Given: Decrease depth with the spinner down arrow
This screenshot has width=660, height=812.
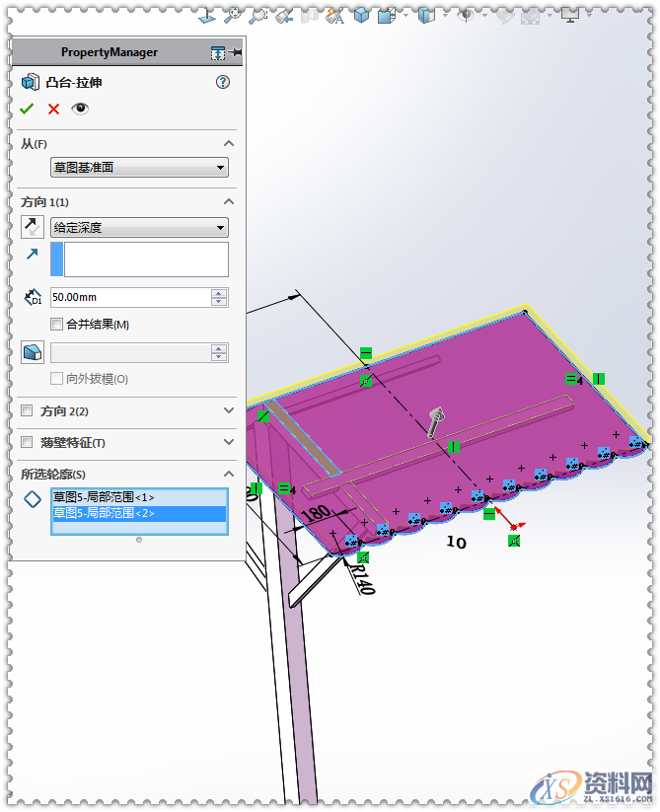Looking at the screenshot, I should (219, 301).
